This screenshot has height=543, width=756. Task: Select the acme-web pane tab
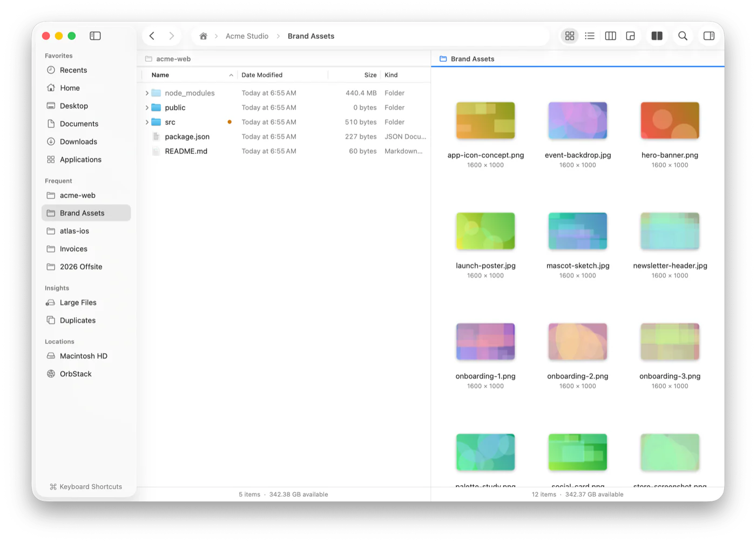point(284,59)
